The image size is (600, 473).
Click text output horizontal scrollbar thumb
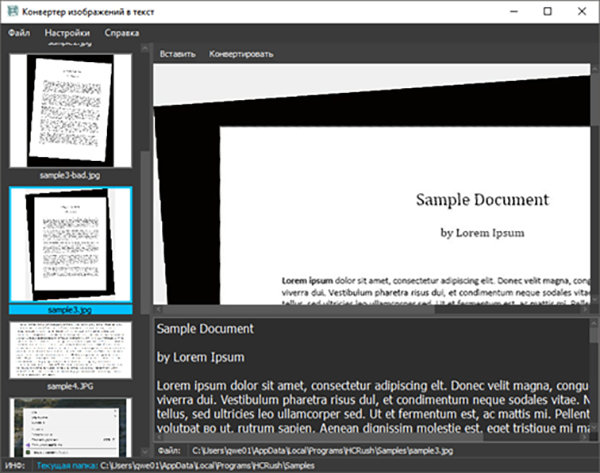click(323, 437)
